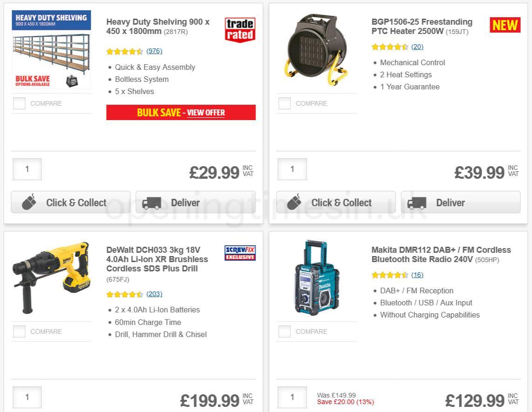Viewport: 532px width, 412px height.
Task: Open the (16) Makita radio reviews link
Action: (x=418, y=275)
